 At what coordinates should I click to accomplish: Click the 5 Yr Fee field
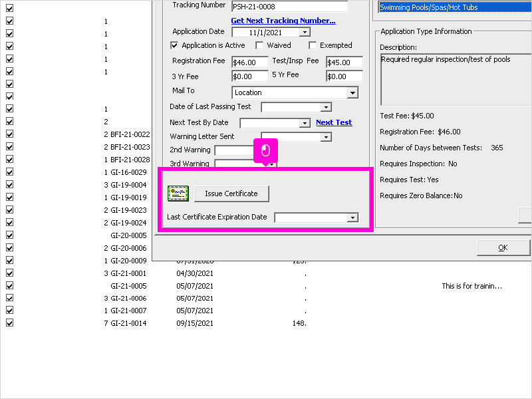tap(344, 76)
